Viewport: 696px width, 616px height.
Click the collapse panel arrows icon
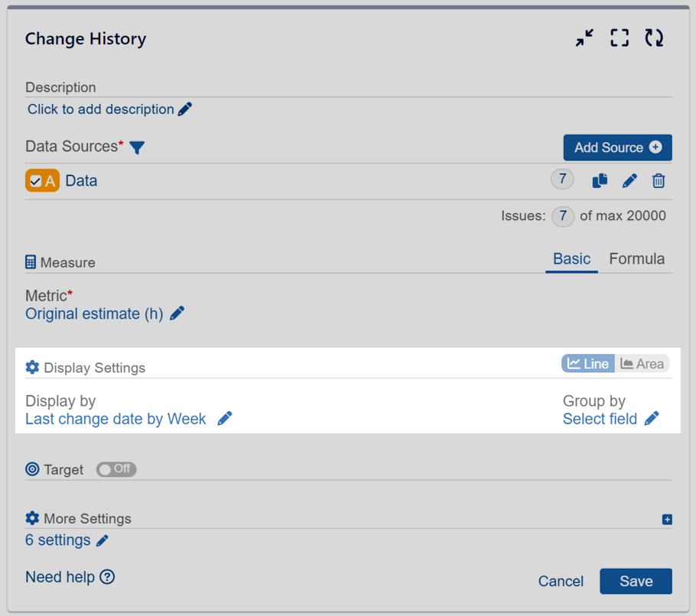click(585, 38)
